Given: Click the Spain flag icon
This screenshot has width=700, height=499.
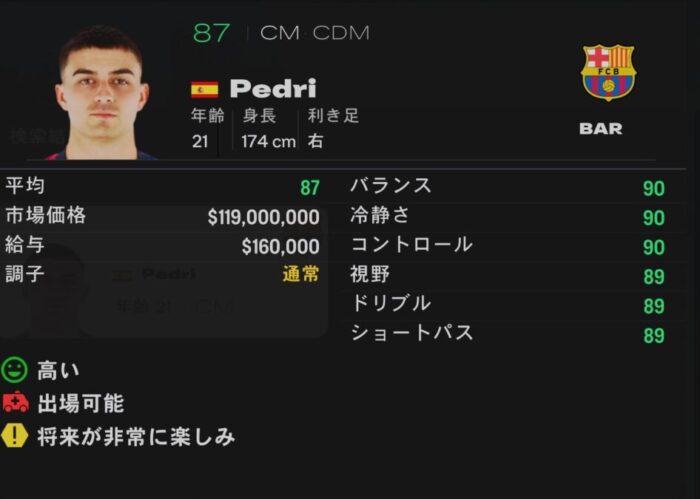Looking at the screenshot, I should coord(204,90).
